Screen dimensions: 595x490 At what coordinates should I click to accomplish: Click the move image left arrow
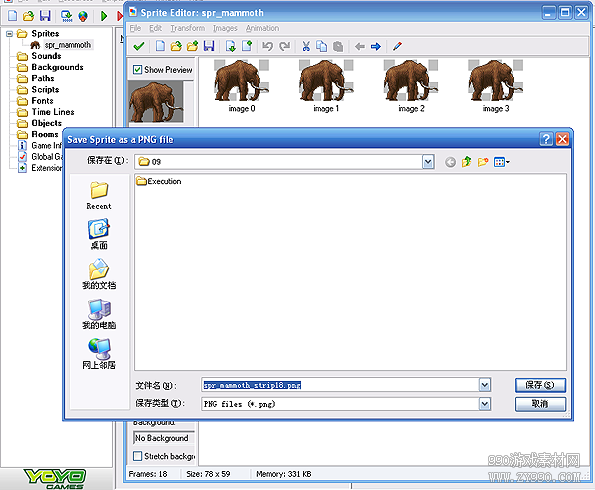point(360,47)
